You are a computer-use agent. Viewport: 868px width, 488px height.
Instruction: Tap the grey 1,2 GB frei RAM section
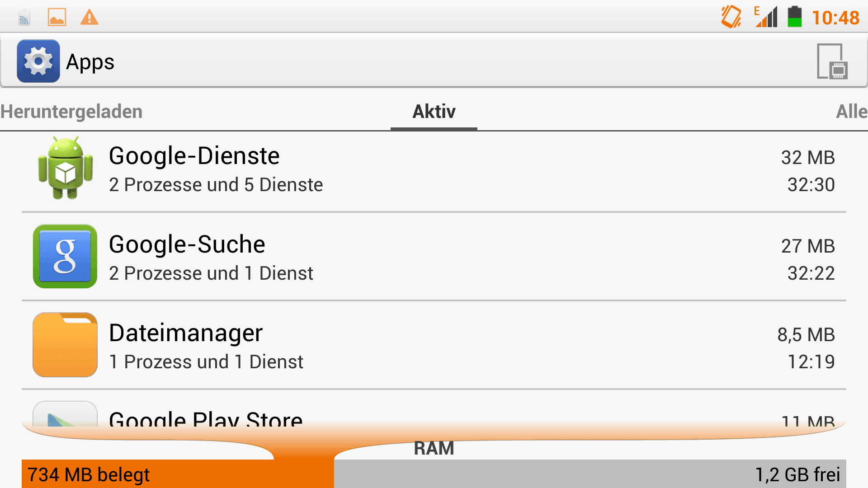590,474
